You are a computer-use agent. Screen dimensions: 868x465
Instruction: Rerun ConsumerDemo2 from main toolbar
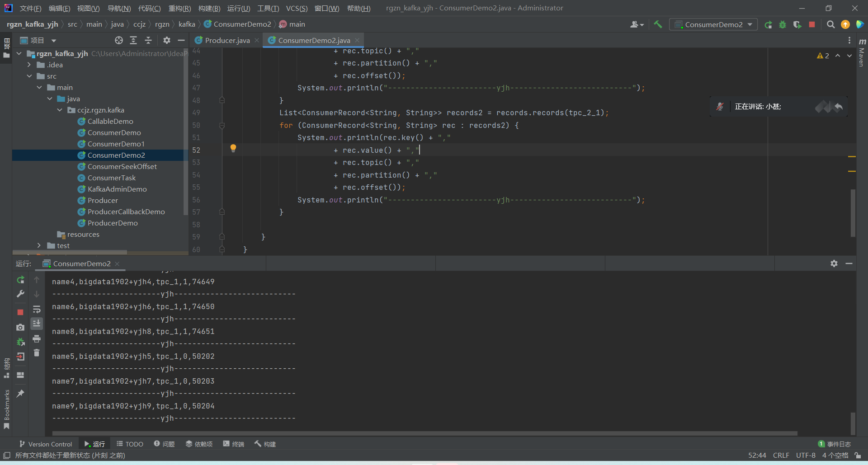tap(768, 24)
